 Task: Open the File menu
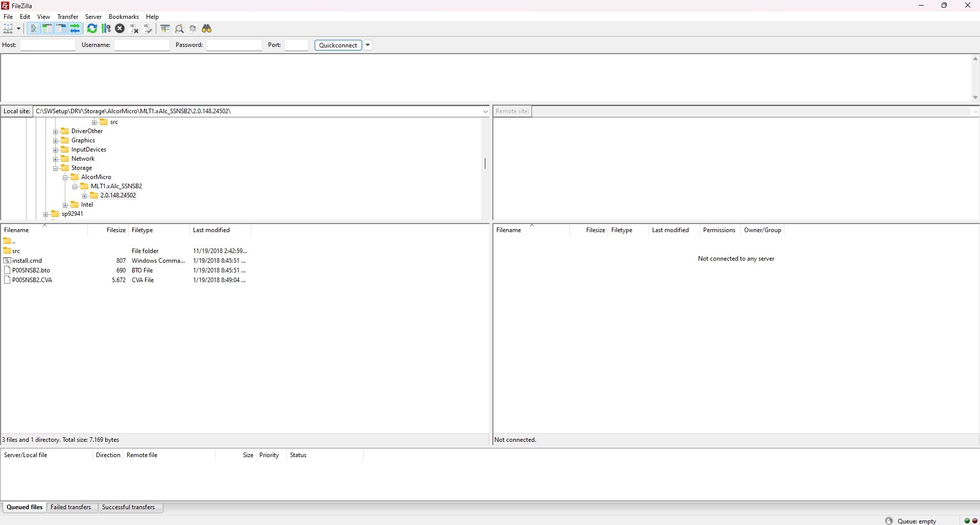point(8,17)
